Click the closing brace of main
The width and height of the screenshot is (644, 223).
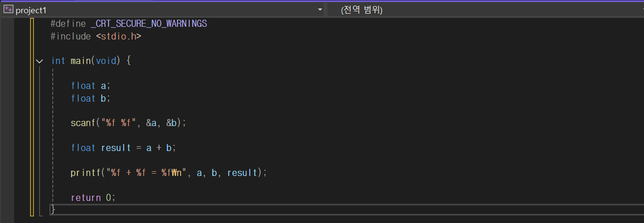tap(53, 209)
